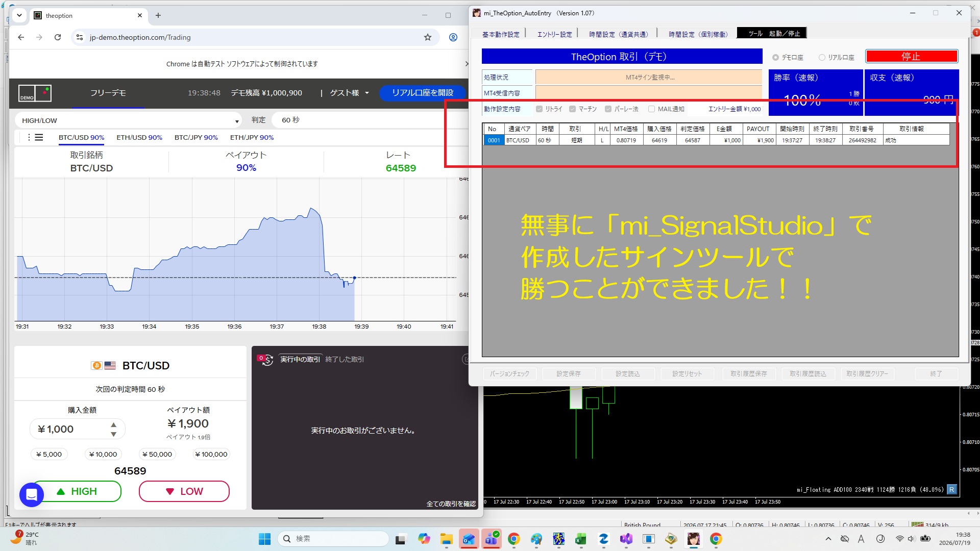Screen dimensions: 980x551
Task: Close the Chrome automation notice bar
Action: [x=466, y=64]
